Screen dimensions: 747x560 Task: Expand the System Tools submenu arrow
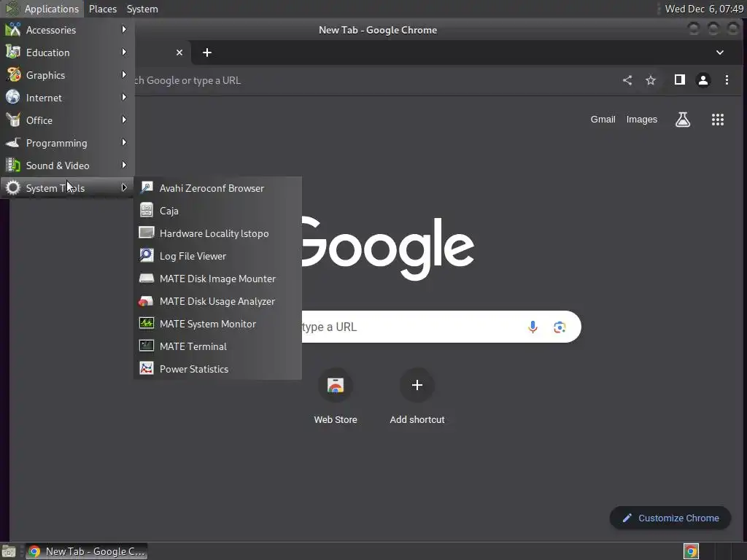124,187
